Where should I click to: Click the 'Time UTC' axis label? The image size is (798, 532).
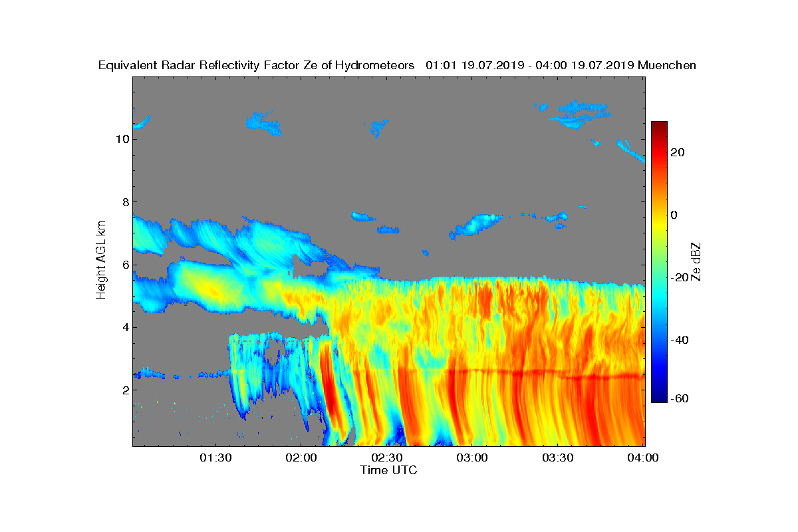(389, 470)
